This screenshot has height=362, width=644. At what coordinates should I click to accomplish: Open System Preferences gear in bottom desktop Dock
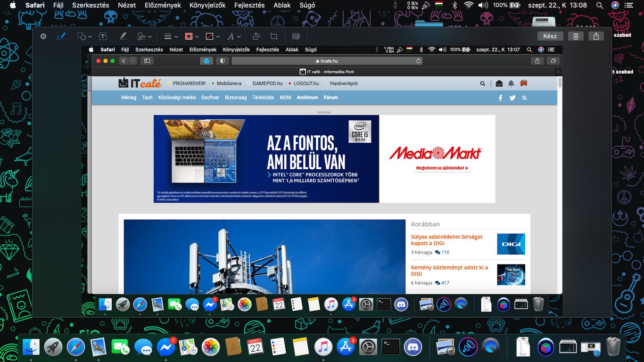(x=368, y=347)
